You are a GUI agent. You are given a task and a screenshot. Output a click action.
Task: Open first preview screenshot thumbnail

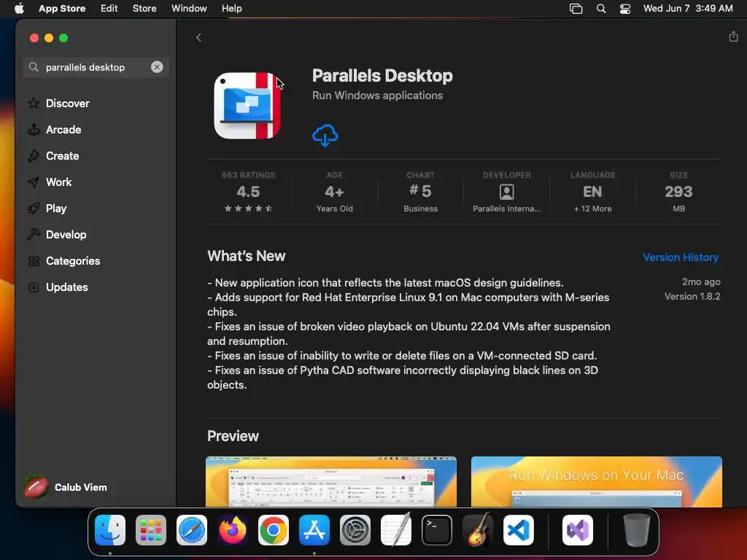330,481
